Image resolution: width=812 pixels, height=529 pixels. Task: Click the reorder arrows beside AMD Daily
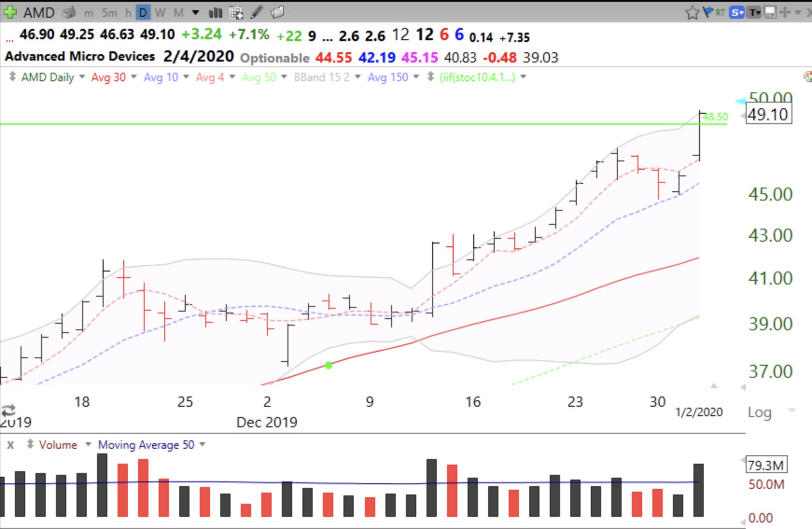click(x=12, y=77)
